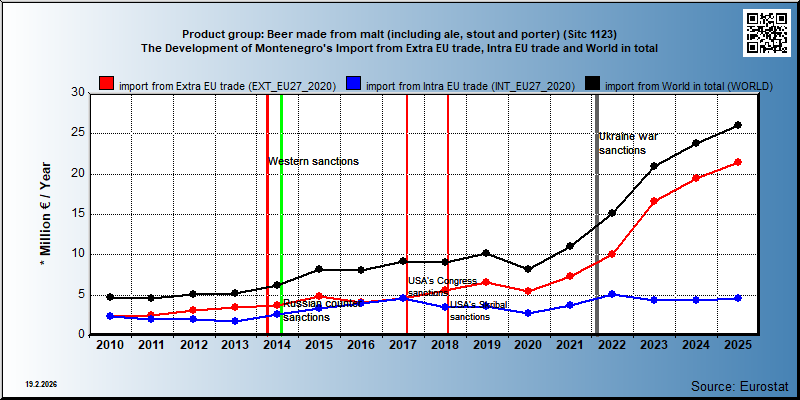Click subtitle 'The Development of Montenegro's Import'

pyautogui.click(x=398, y=48)
